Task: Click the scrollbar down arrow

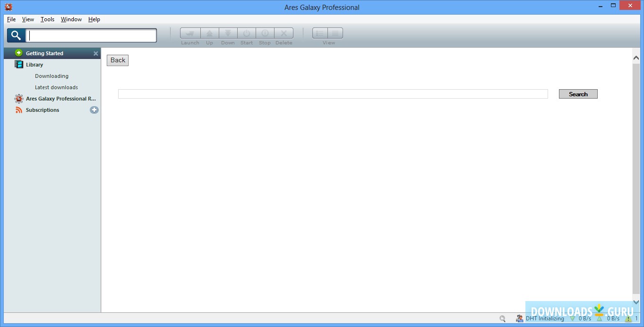Action: click(636, 302)
